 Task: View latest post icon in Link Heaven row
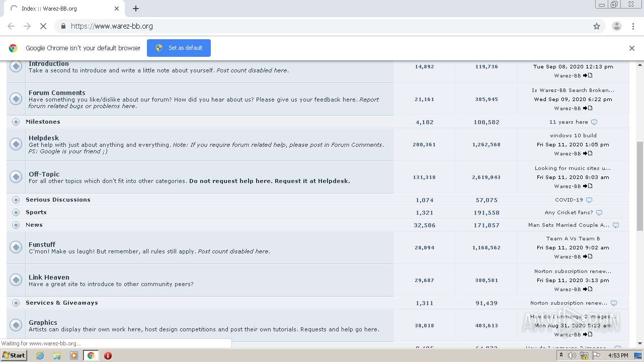(x=588, y=289)
